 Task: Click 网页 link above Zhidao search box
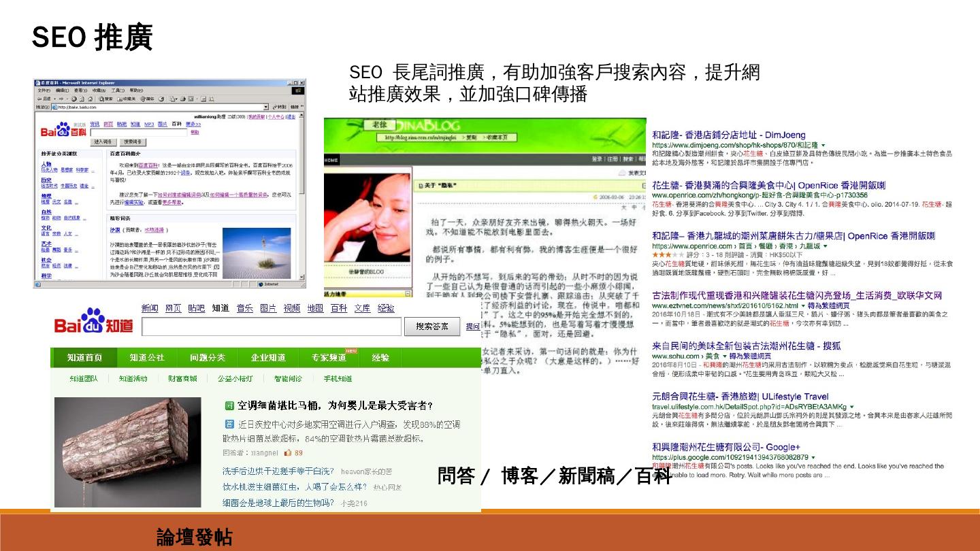click(174, 308)
